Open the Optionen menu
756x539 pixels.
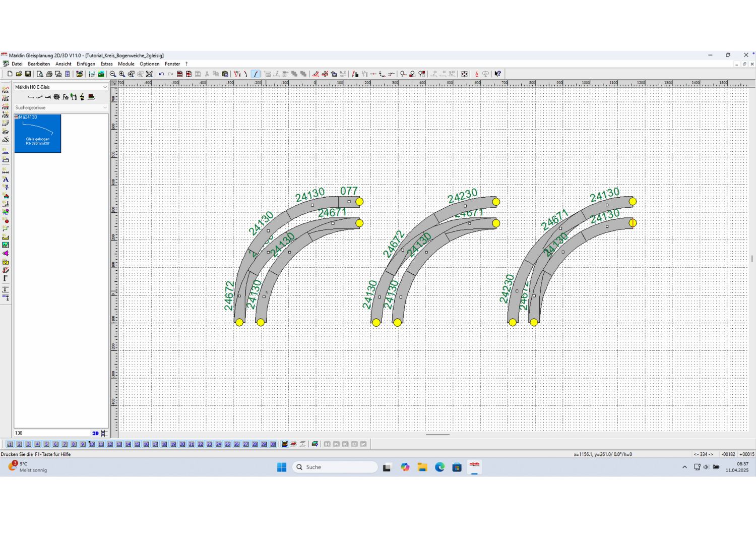[149, 64]
